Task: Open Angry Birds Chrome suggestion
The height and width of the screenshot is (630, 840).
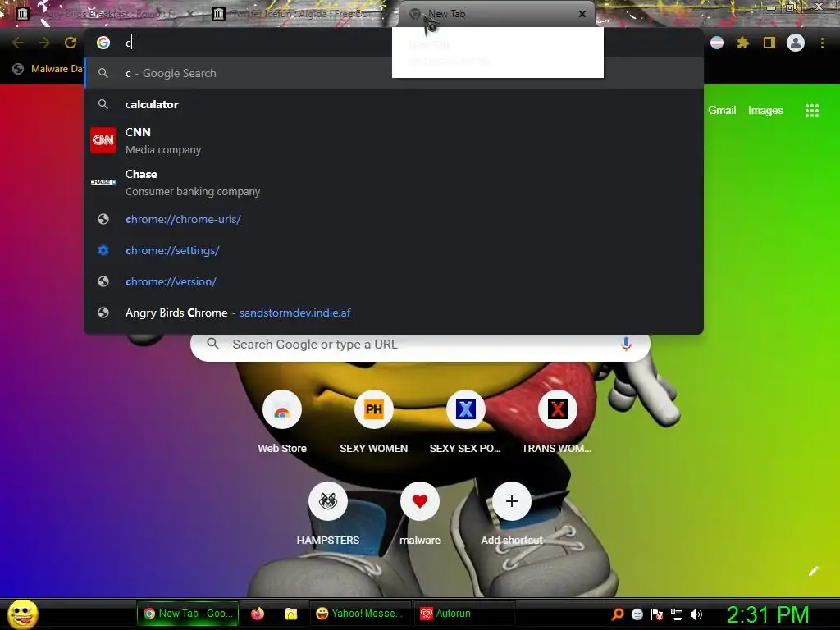Action: (394, 313)
